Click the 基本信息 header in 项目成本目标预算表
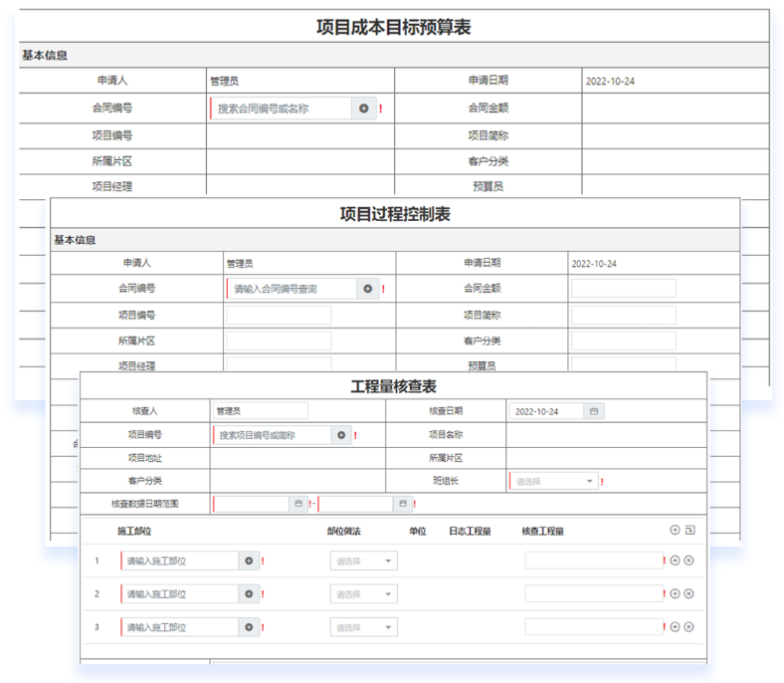784x683 pixels. 45,55
